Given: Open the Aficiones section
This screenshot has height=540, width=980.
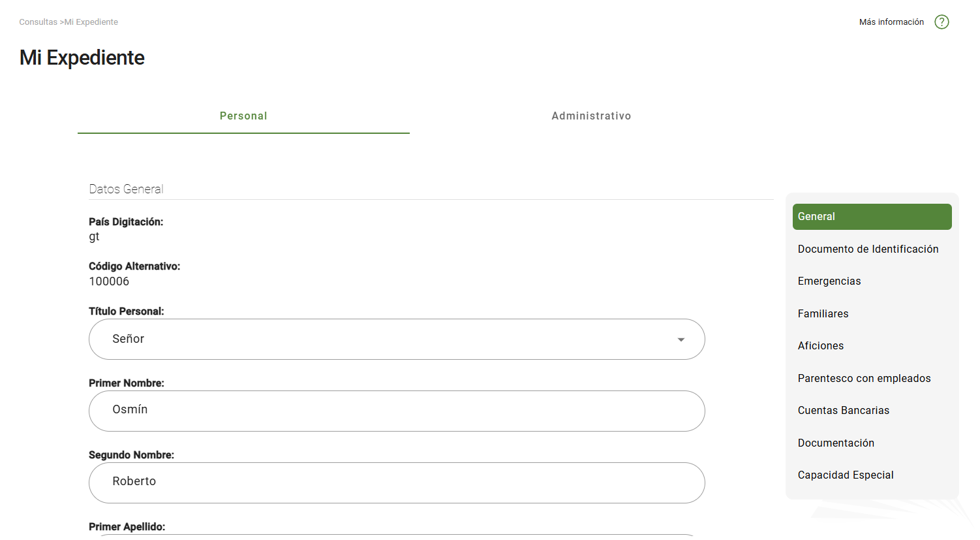Looking at the screenshot, I should point(820,345).
